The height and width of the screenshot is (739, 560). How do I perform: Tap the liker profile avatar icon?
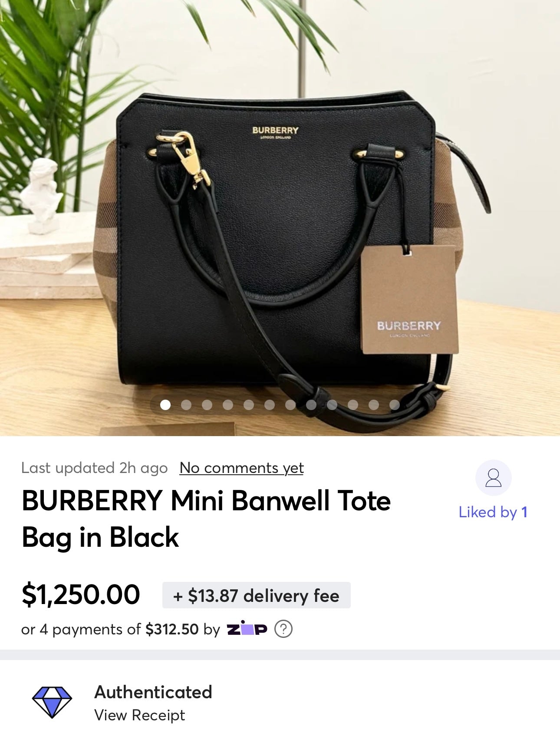click(493, 478)
